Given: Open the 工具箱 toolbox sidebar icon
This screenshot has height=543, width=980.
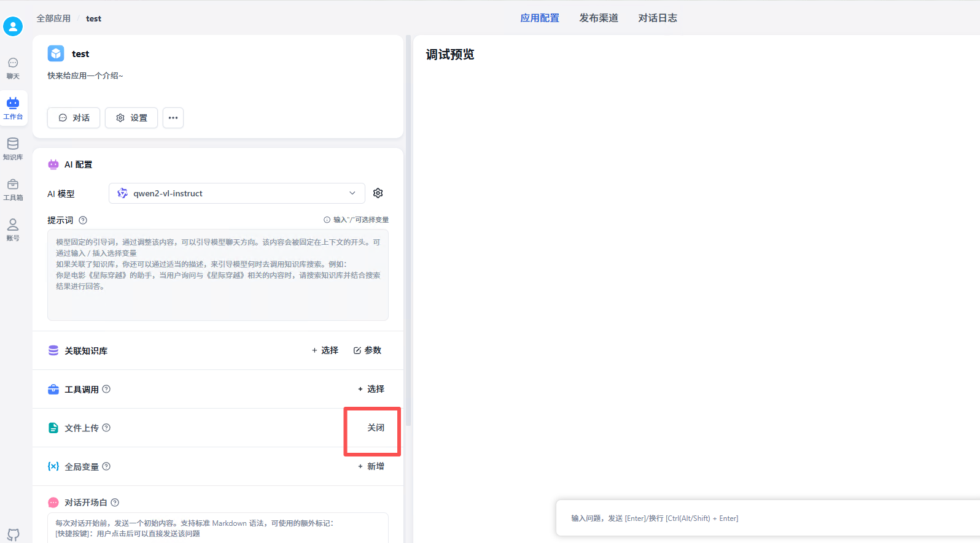Looking at the screenshot, I should 13,189.
